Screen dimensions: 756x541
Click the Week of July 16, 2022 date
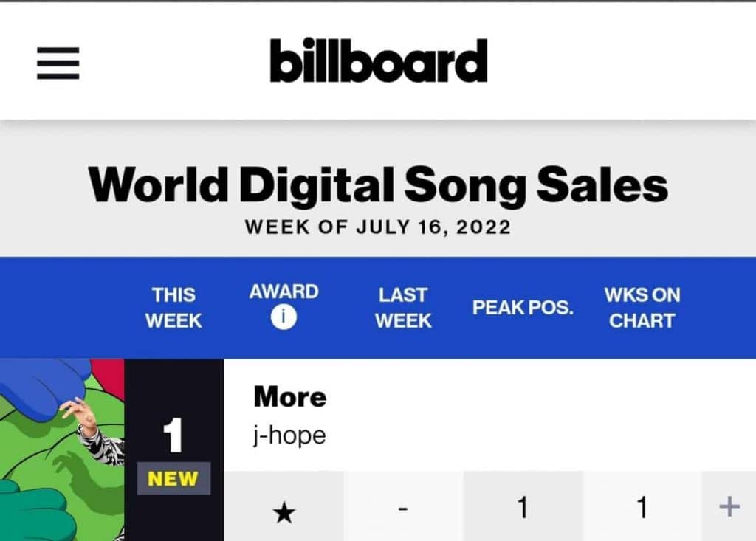(x=378, y=227)
